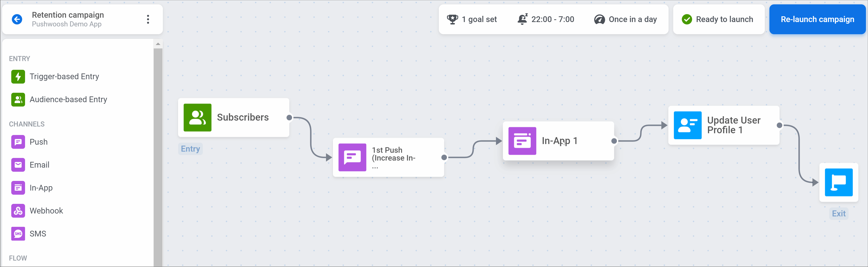Viewport: 868px width, 267px height.
Task: Select the In-App 1 canvas node
Action: click(x=558, y=141)
